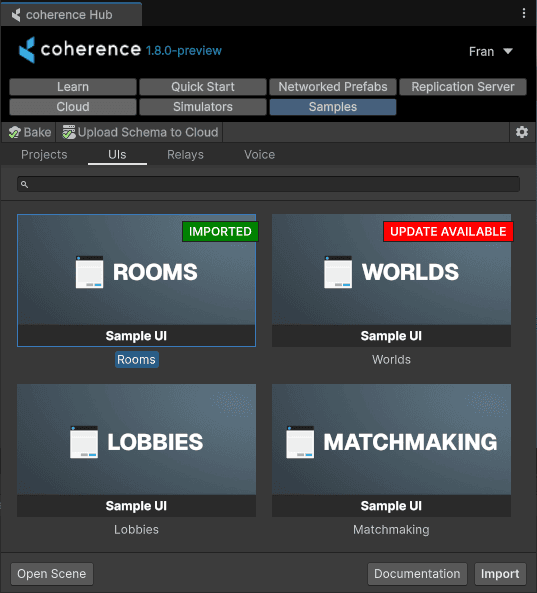Image resolution: width=537 pixels, height=593 pixels.
Task: Switch to the Voice tab
Action: pyautogui.click(x=259, y=154)
